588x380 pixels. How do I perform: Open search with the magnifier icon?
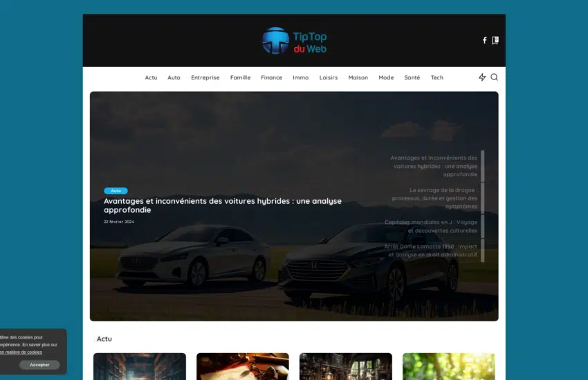pos(494,77)
